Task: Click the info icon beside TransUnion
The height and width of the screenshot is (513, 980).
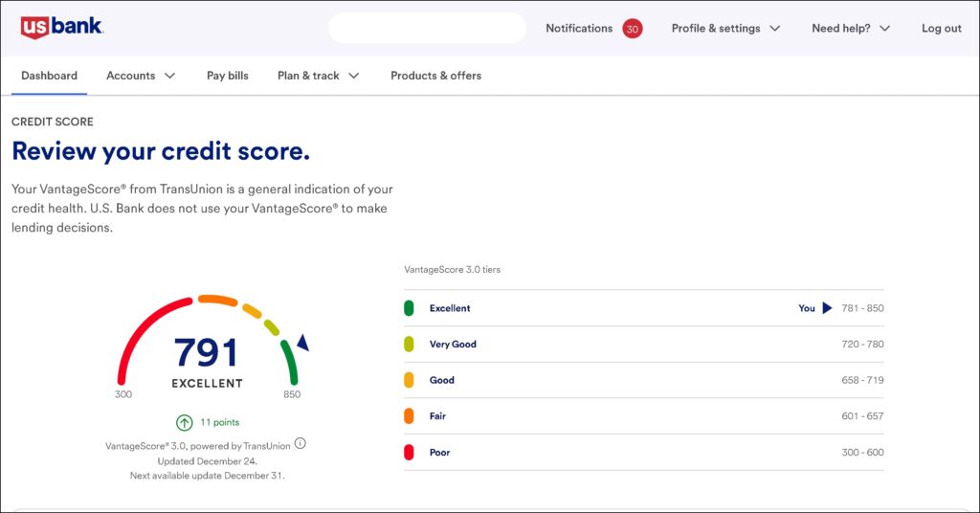Action: pos(300,443)
